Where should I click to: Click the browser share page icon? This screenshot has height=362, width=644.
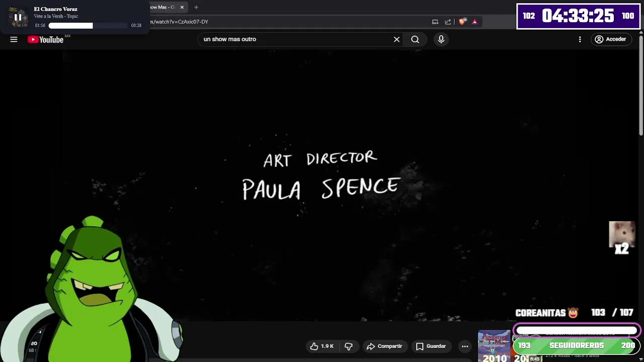[448, 22]
